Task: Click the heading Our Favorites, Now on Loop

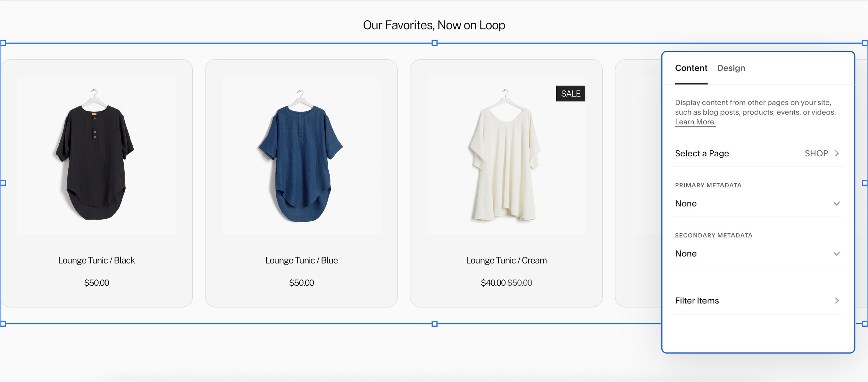Action: pos(434,25)
